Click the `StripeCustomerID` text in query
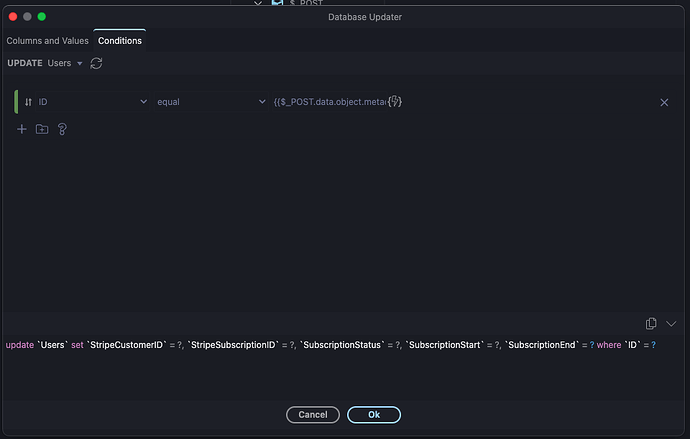The image size is (690, 439). pos(127,345)
